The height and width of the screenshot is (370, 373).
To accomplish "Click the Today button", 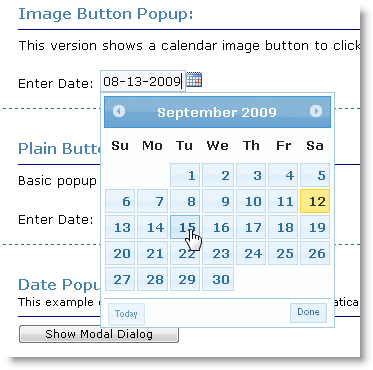I will (126, 314).
